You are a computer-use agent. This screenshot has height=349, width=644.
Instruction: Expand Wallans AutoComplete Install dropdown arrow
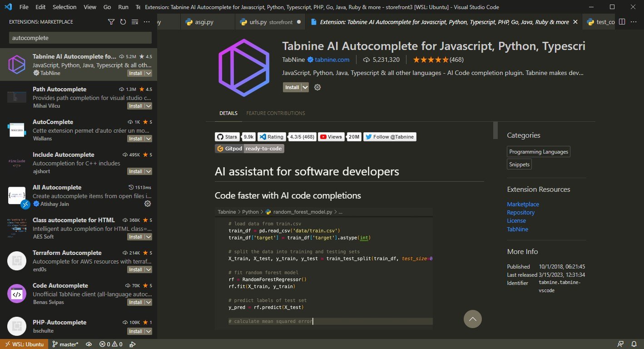(149, 139)
